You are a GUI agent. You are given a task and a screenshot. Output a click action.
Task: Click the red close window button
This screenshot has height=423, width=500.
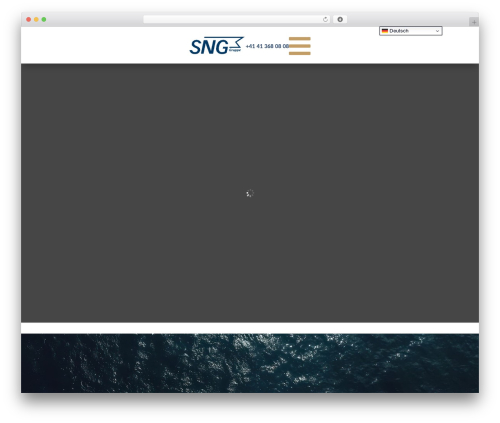[x=29, y=19]
